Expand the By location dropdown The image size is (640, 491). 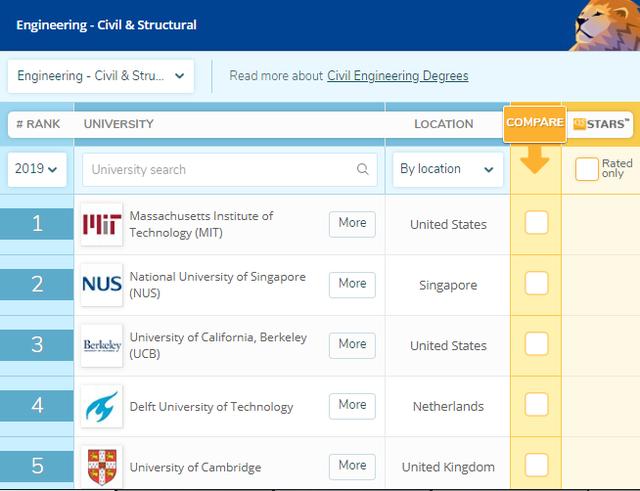[x=447, y=169]
